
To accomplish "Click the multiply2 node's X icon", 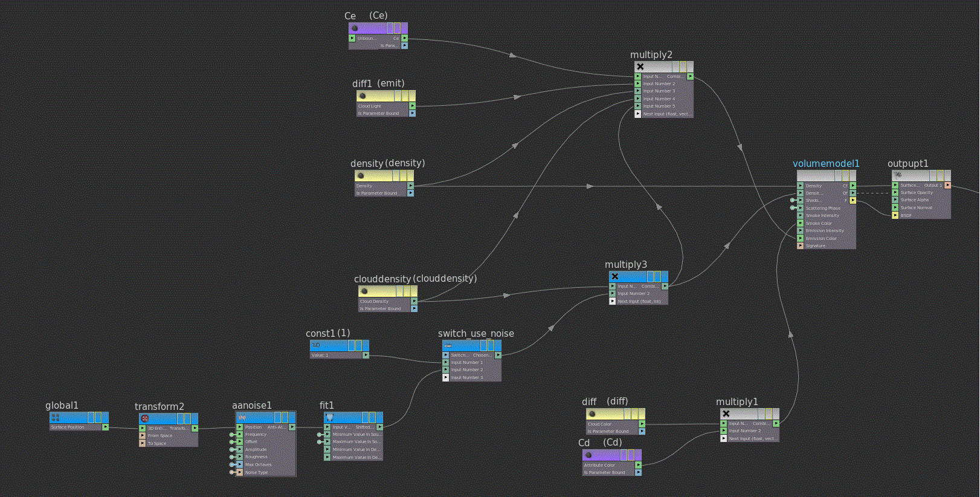I will [x=640, y=67].
